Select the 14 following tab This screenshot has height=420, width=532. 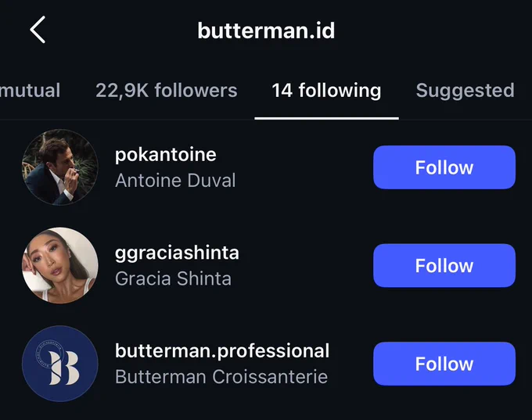click(326, 90)
